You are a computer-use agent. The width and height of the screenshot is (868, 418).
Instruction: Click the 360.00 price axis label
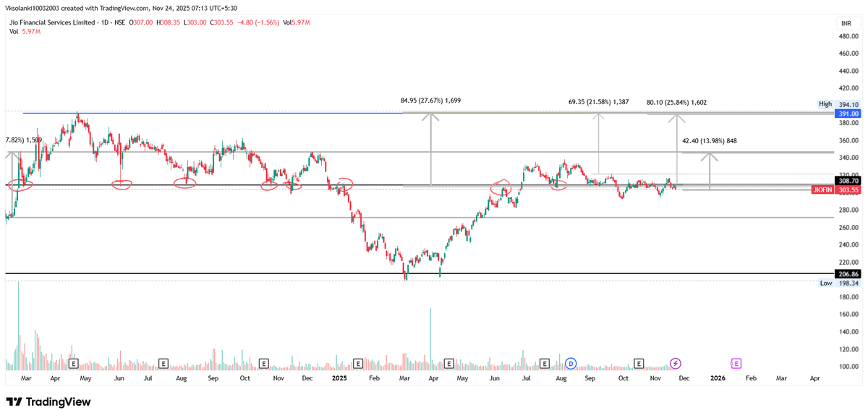[x=848, y=140]
